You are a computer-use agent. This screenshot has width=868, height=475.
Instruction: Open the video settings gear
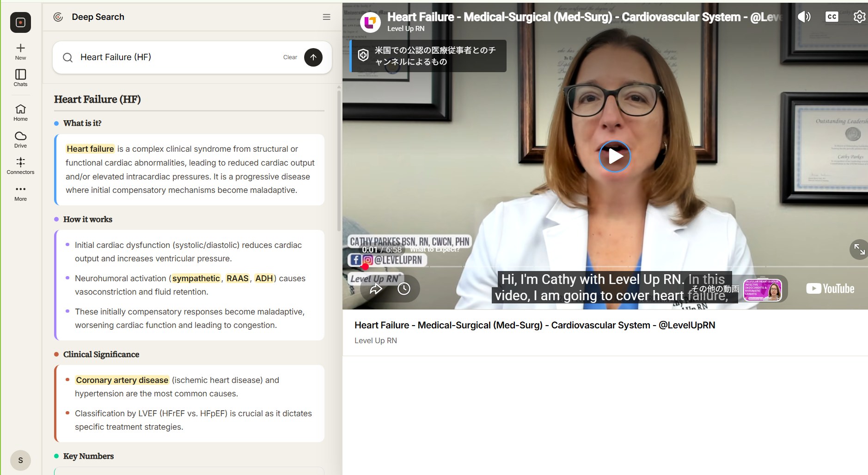coord(859,17)
